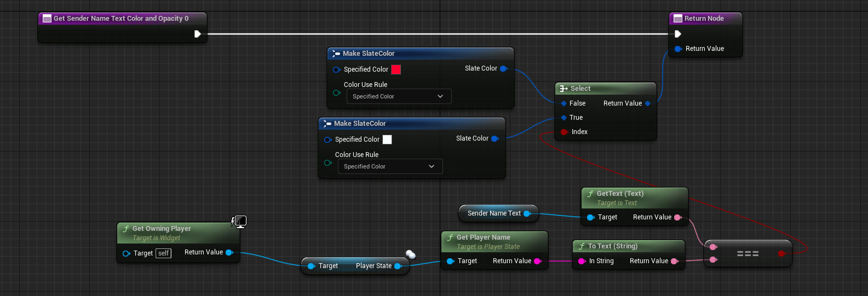Click the GetText (Text) node title
868x296 pixels.
point(620,194)
